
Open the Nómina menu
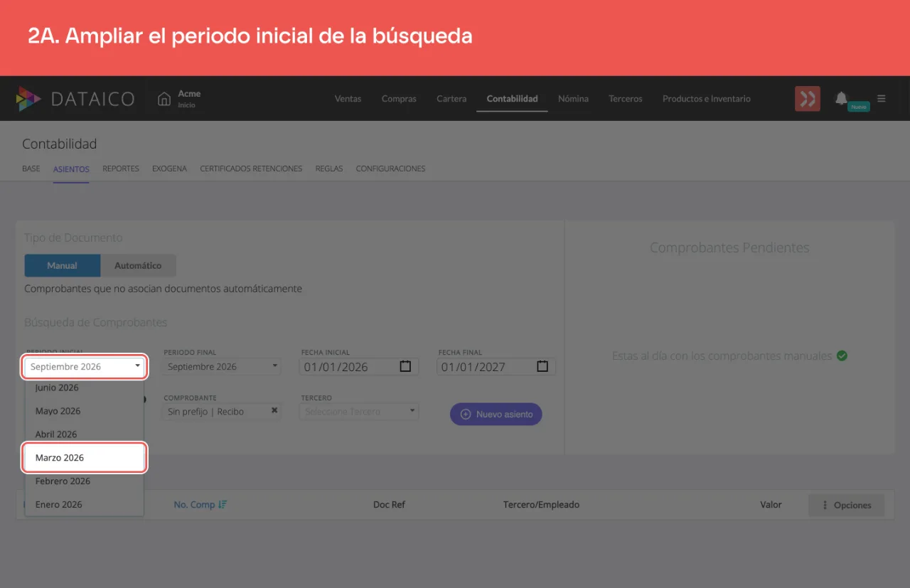(573, 99)
